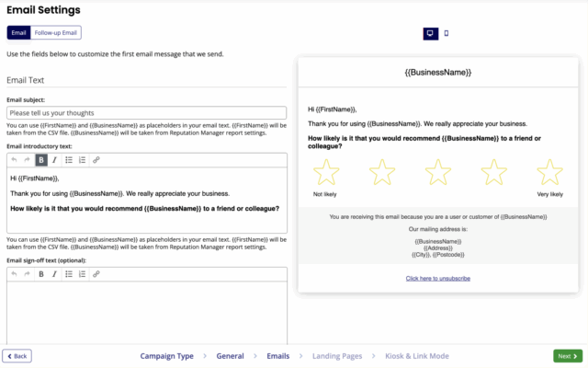588x368 pixels.
Task: Go to the Campaign Type step
Action: [167, 356]
